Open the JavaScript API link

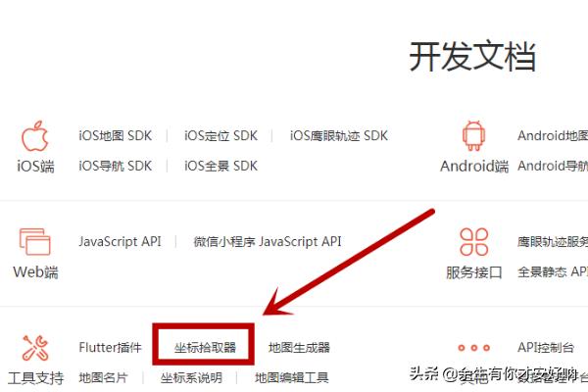[x=119, y=241]
